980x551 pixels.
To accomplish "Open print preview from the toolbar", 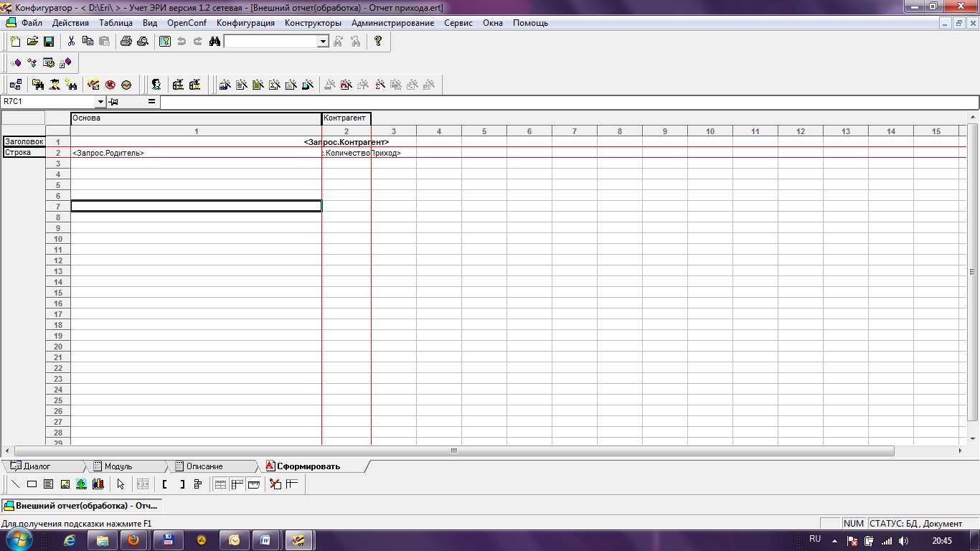I will coord(143,42).
